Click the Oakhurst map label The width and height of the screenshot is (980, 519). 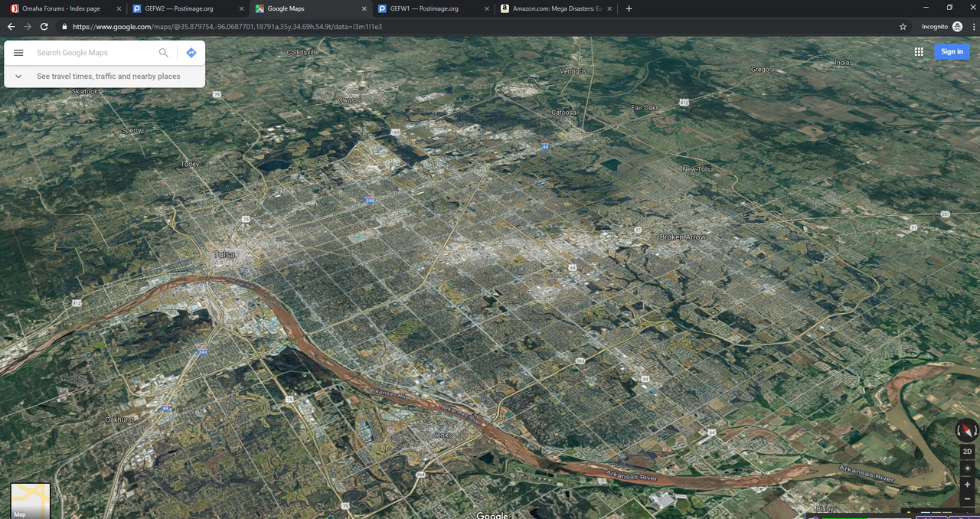(119, 419)
